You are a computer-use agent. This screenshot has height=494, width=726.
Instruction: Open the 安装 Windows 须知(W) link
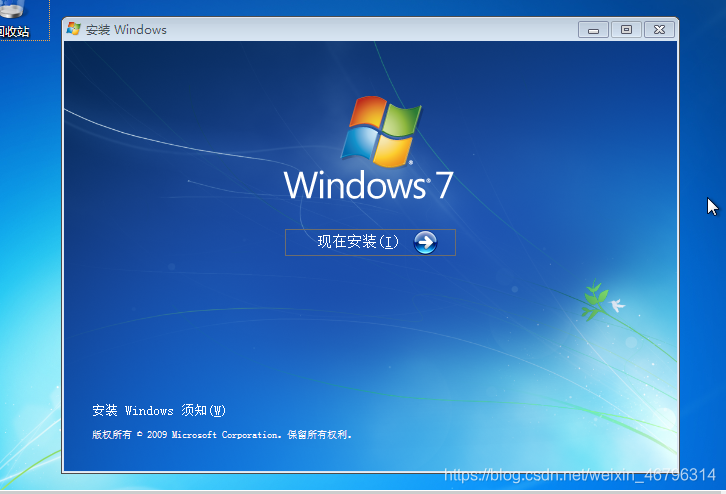point(158,410)
